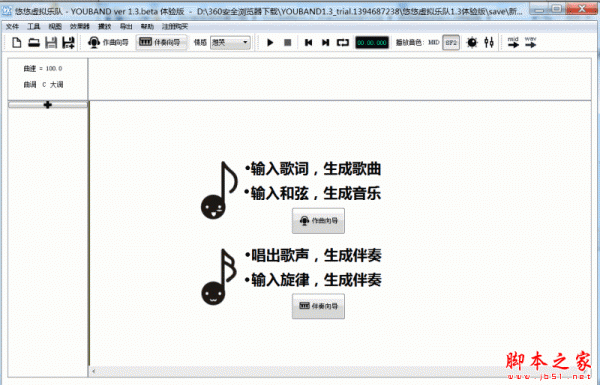Toggle the loop playback icon

pyautogui.click(x=343, y=42)
